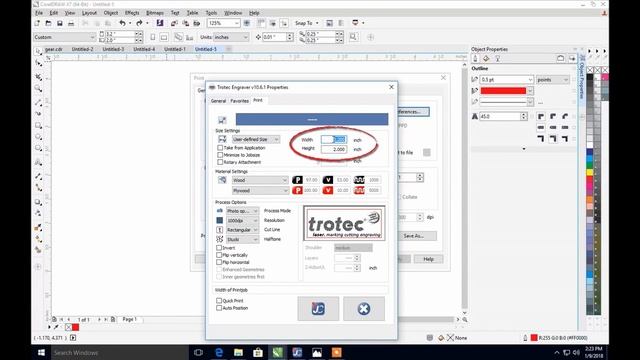Enable Minimize to Jobsize checkbox
Viewport: 640px width, 360px height.
pyautogui.click(x=220, y=155)
